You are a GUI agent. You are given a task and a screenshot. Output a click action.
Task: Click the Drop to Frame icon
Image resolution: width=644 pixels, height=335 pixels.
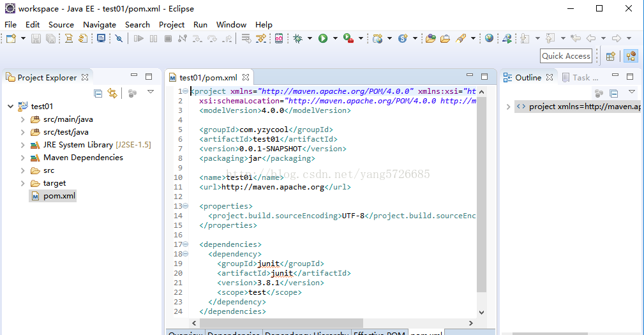click(x=246, y=38)
